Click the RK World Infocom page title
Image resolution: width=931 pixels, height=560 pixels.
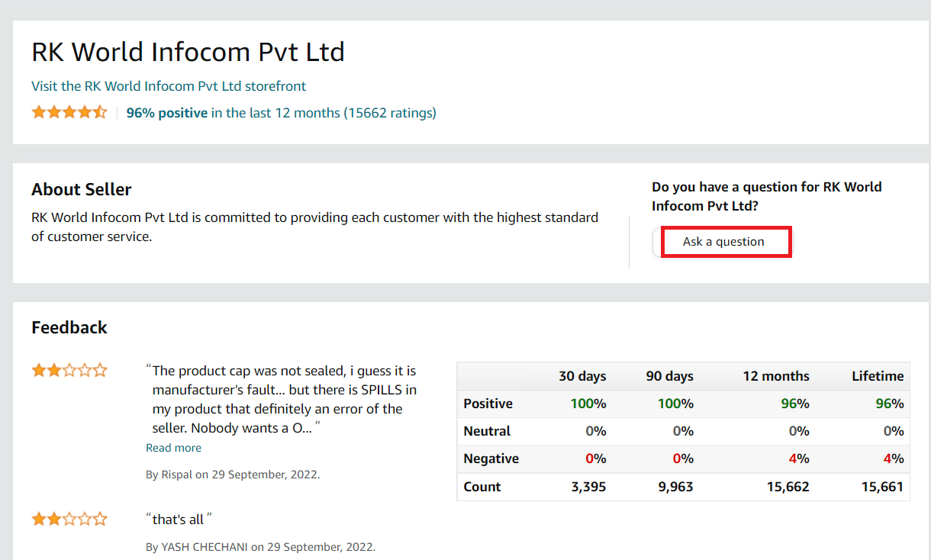pos(188,52)
